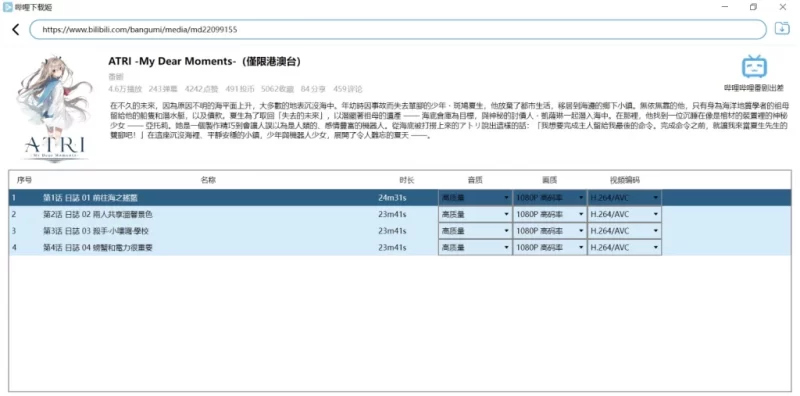Open H.264/AVC codec dropdown for episode 4
Image resolution: width=800 pixels, height=396 pixels.
coord(624,248)
